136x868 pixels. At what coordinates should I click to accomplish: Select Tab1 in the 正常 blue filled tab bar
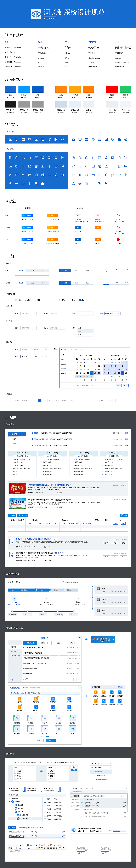[65, 271]
